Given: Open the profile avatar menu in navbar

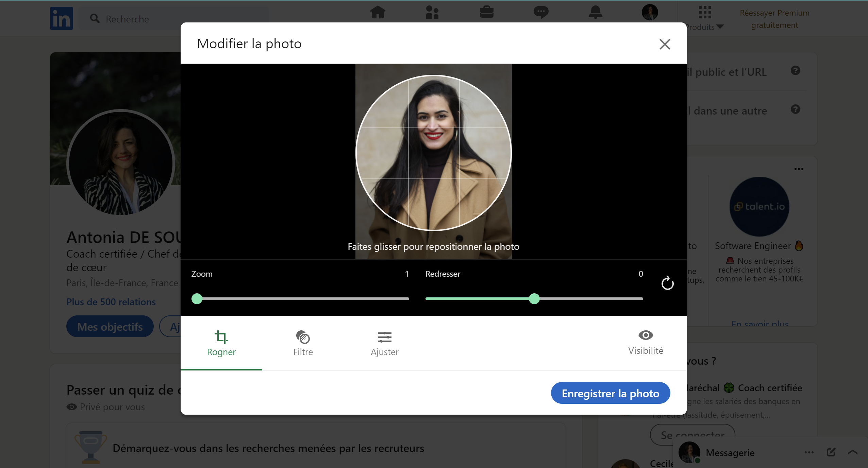Looking at the screenshot, I should tap(650, 12).
